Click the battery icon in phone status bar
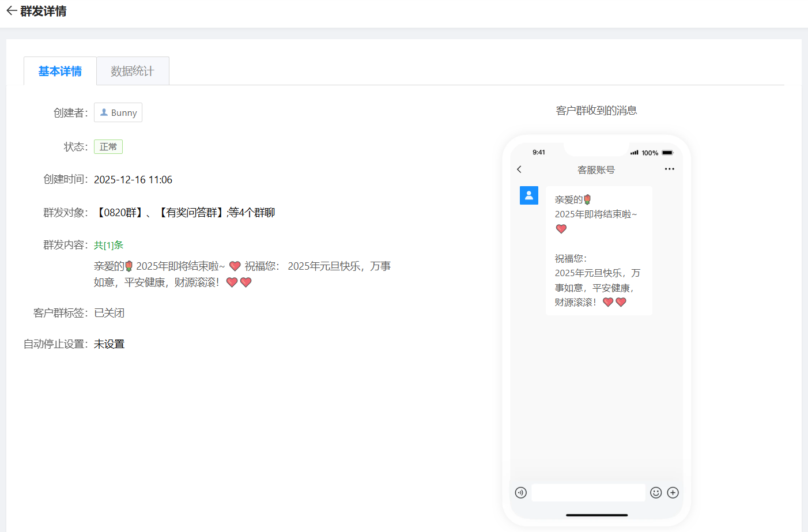The width and height of the screenshot is (808, 532). pyautogui.click(x=667, y=153)
